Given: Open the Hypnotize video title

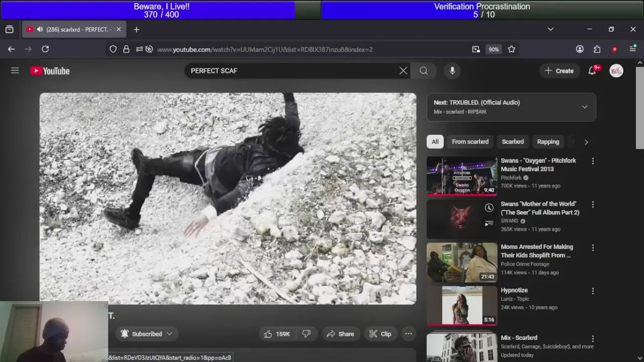Looking at the screenshot, I should (x=514, y=290).
